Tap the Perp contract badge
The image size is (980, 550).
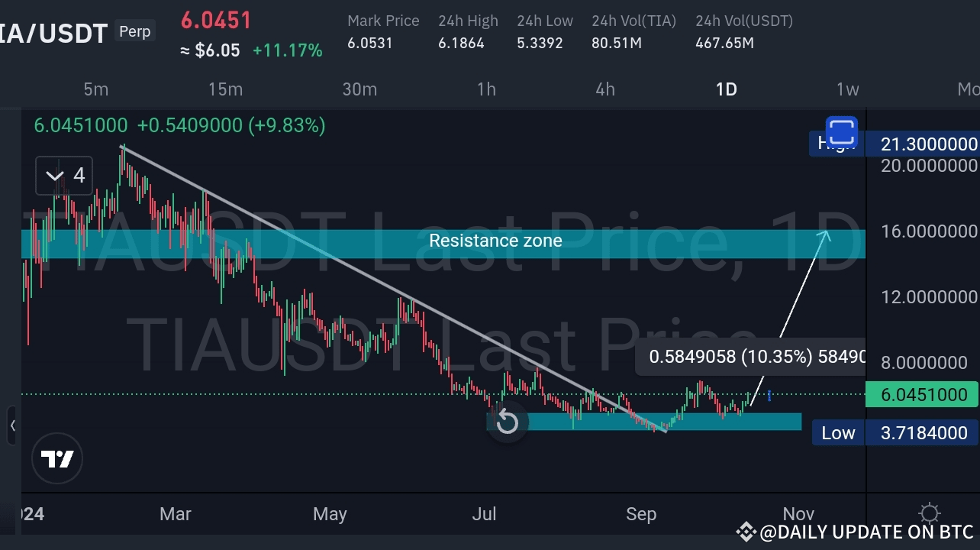(135, 31)
